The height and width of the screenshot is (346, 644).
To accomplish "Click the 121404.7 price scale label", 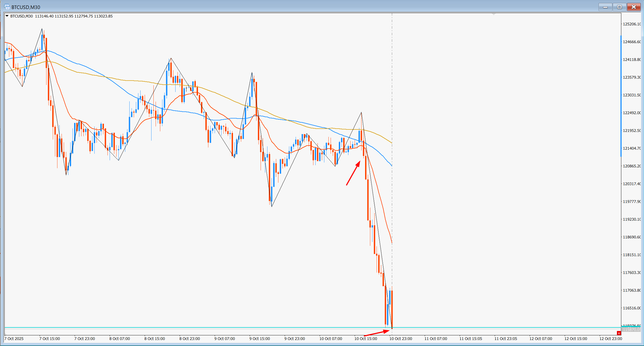I will pyautogui.click(x=632, y=148).
